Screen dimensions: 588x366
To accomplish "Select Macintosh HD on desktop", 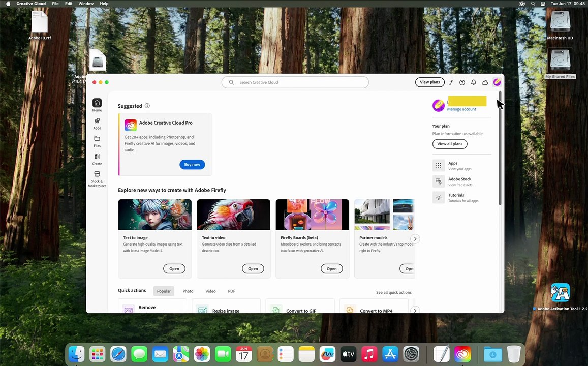I will tap(560, 25).
